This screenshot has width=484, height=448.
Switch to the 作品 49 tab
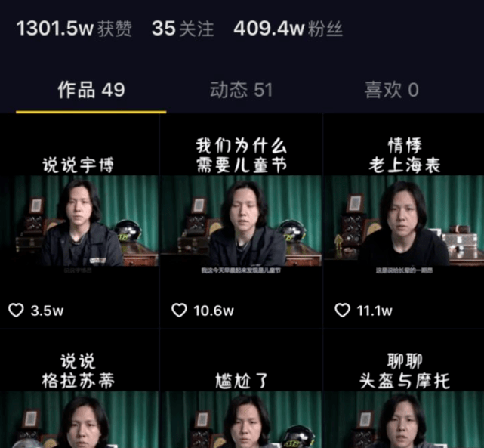pyautogui.click(x=91, y=90)
